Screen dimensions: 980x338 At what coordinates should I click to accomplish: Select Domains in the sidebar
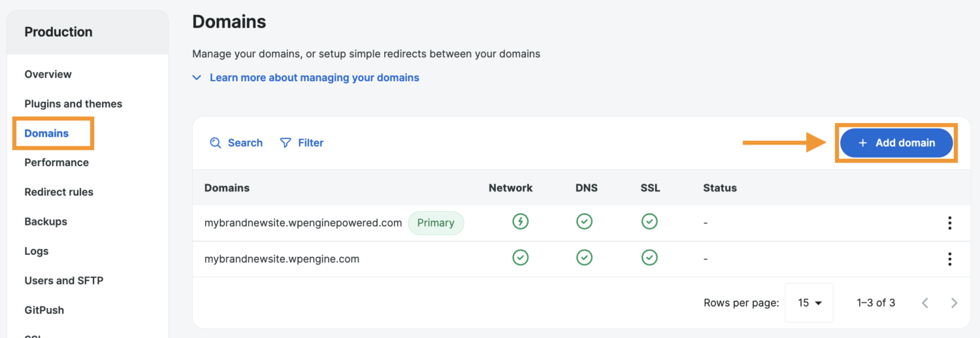[x=46, y=133]
